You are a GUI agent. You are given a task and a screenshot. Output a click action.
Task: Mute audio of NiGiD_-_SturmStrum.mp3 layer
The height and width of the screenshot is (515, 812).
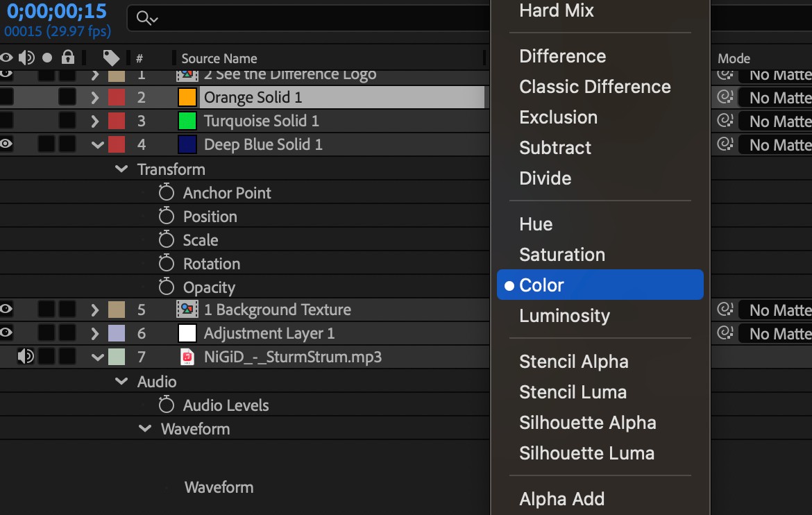pos(26,357)
